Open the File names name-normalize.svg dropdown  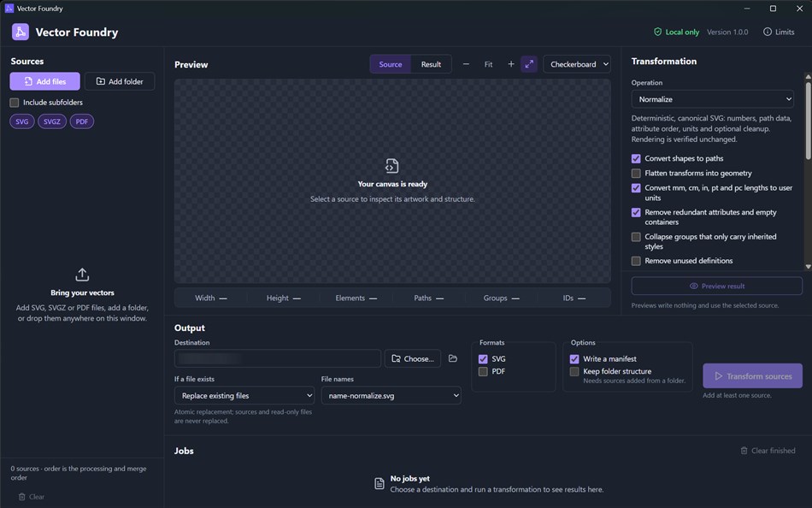[x=391, y=395]
